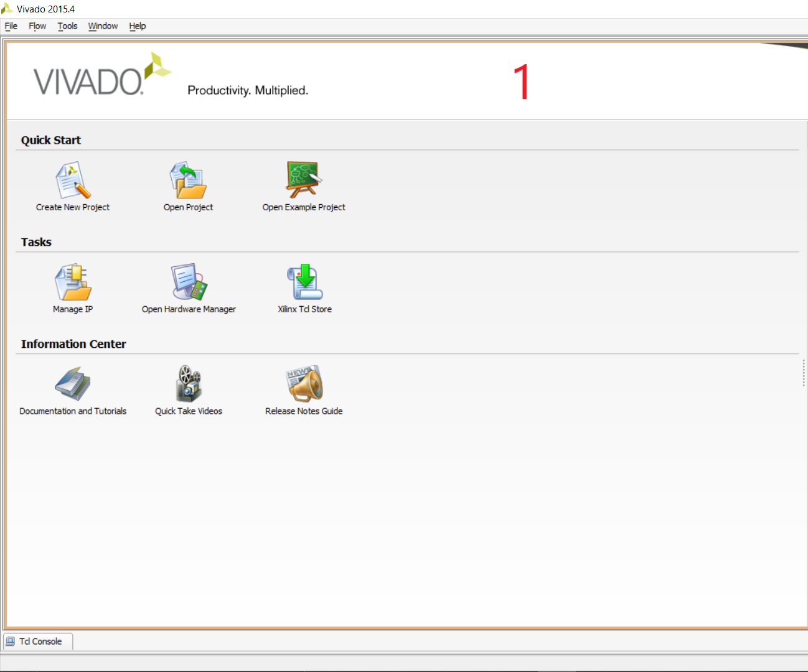808x672 pixels.
Task: Click the Vivado logo in the banner
Action: point(102,75)
